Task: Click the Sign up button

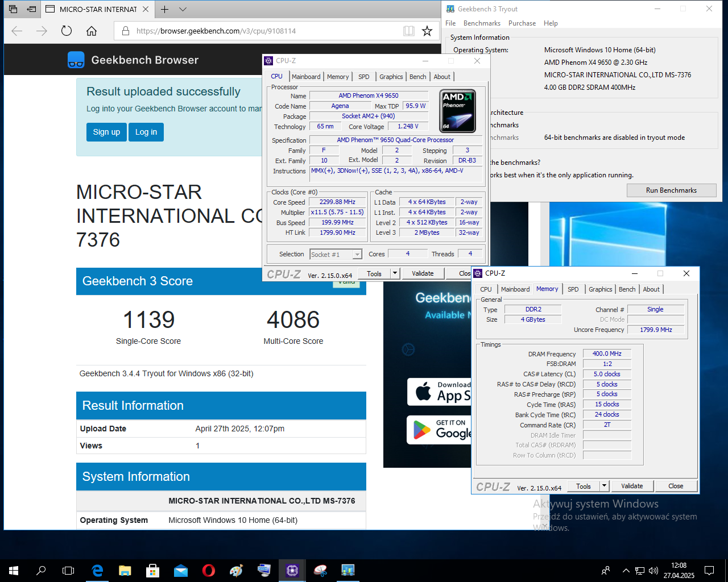Action: tap(106, 132)
